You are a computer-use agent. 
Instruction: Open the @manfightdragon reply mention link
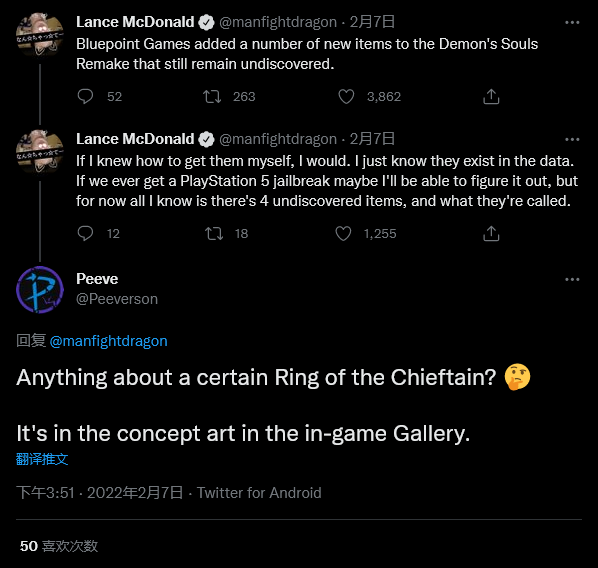tap(108, 341)
